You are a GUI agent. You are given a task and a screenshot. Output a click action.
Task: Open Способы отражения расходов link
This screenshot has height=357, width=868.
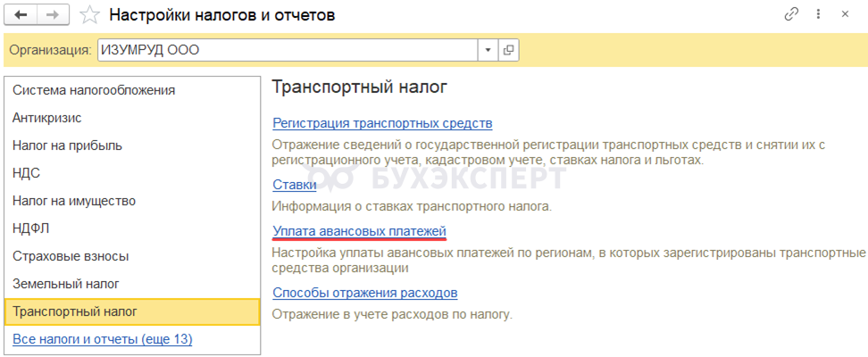(365, 293)
